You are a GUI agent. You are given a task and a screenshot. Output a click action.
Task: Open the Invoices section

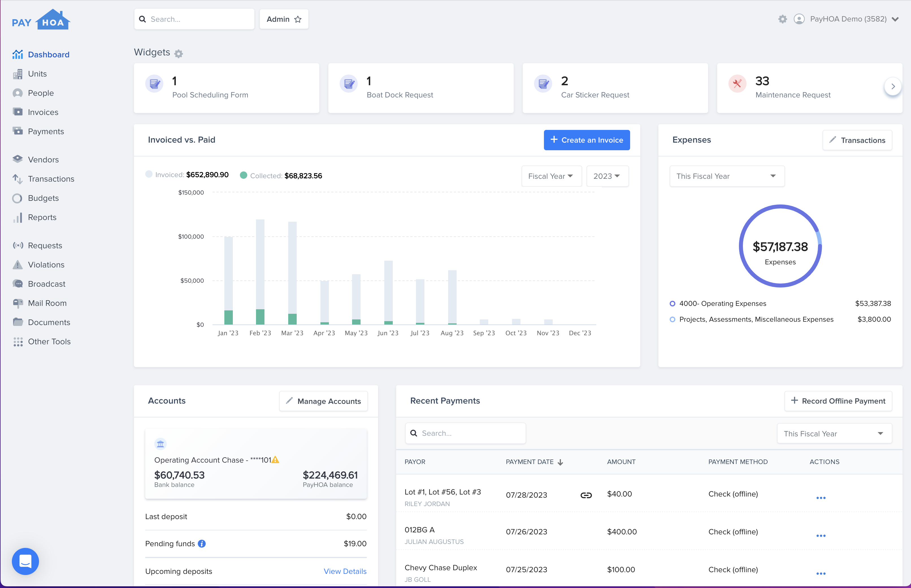(43, 112)
